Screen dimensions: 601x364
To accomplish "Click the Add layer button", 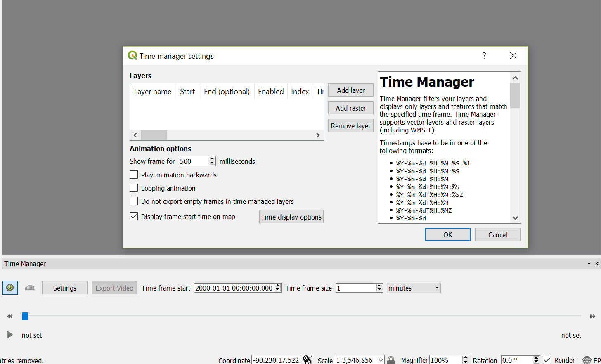I will [x=351, y=90].
